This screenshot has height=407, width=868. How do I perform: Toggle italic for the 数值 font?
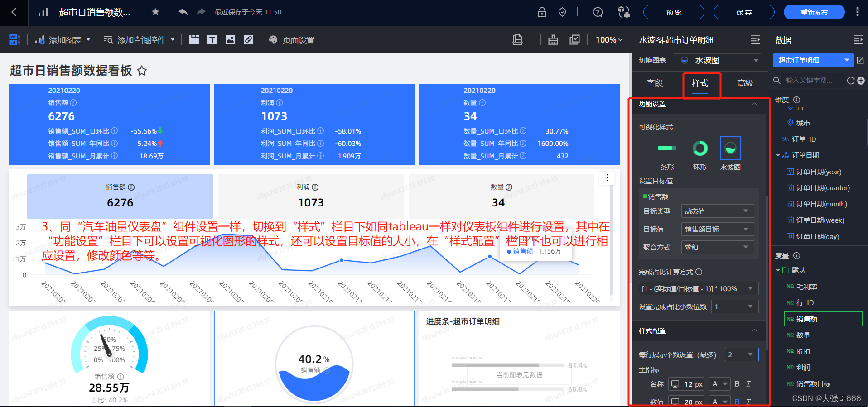point(748,402)
